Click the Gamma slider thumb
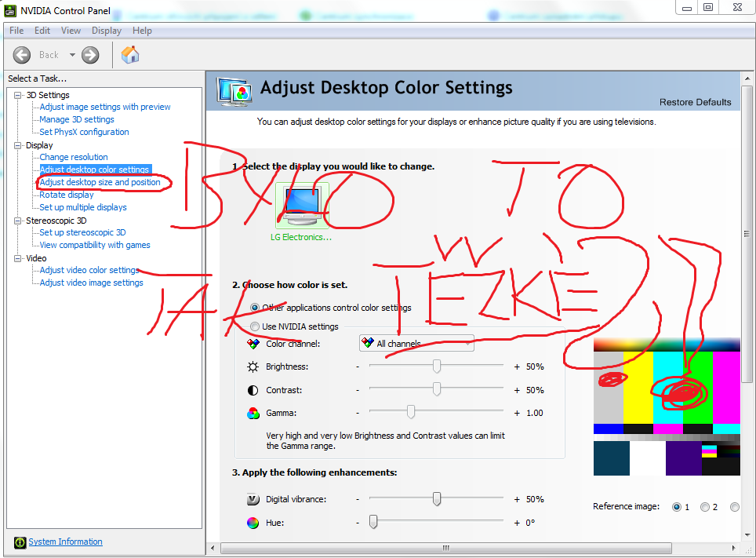756x558 pixels. [x=410, y=413]
